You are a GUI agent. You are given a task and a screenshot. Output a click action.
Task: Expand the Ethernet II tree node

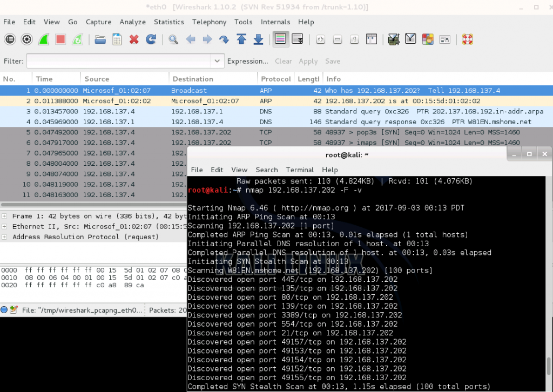(4, 226)
